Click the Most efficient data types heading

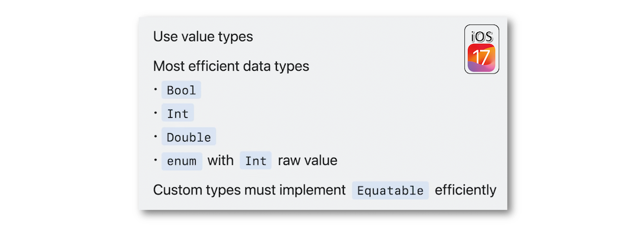pos(231,66)
